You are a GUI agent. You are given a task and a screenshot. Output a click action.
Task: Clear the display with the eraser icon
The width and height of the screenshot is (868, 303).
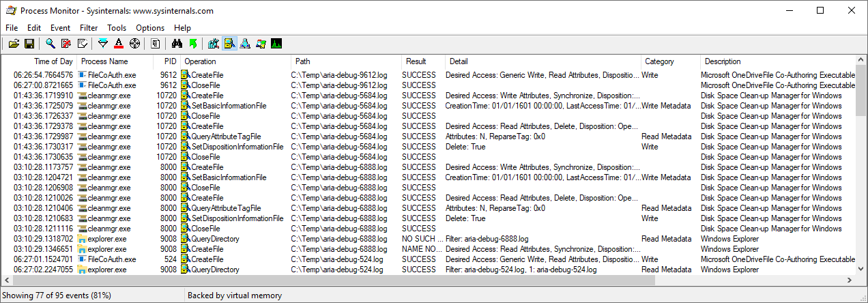[x=83, y=44]
